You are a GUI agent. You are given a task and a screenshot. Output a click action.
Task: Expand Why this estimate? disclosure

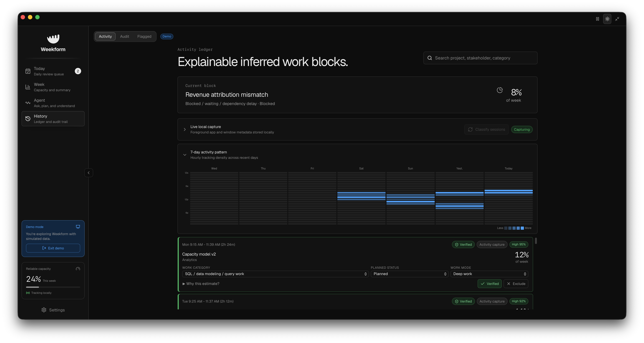[x=201, y=284]
